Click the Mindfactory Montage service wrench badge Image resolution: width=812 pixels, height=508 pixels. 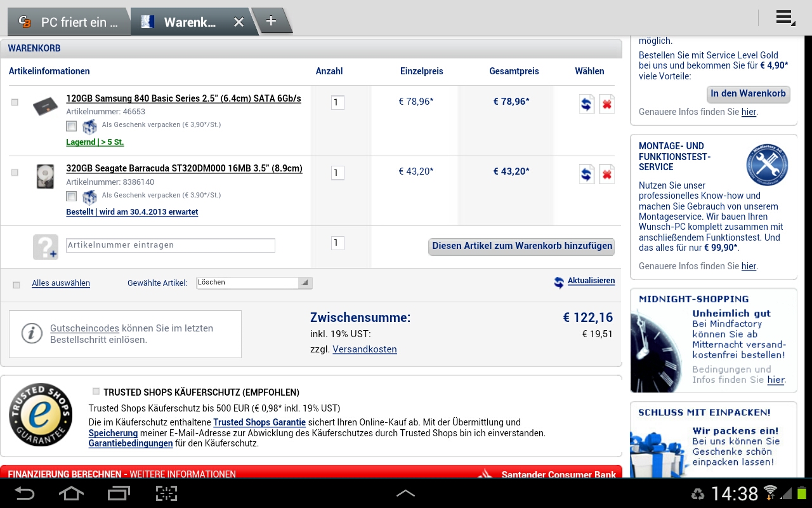(767, 165)
